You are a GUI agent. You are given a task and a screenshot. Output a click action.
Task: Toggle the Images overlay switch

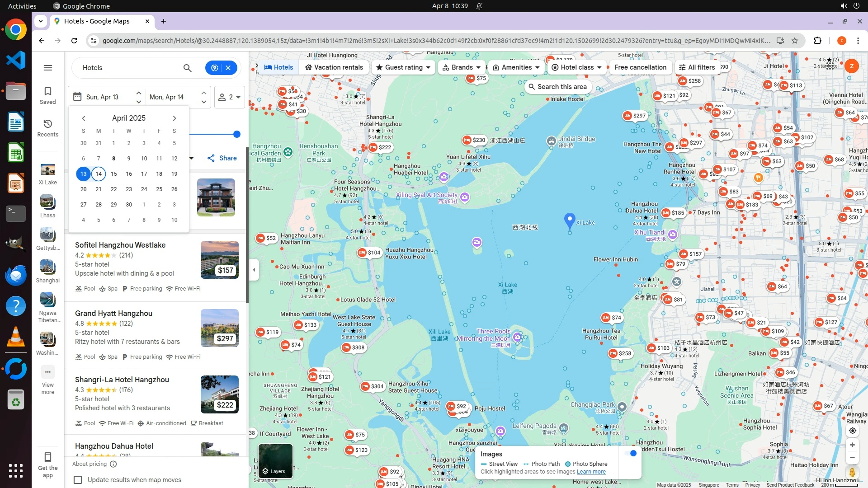coord(631,453)
